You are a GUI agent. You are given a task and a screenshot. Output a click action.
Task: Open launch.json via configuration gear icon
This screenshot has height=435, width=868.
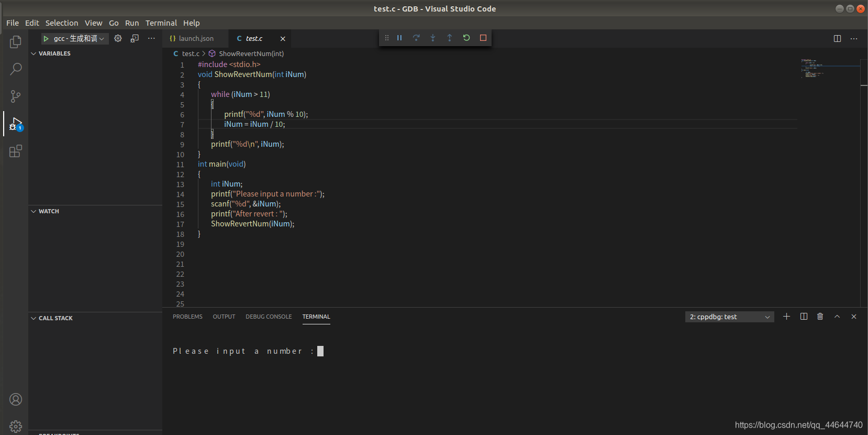pos(118,38)
